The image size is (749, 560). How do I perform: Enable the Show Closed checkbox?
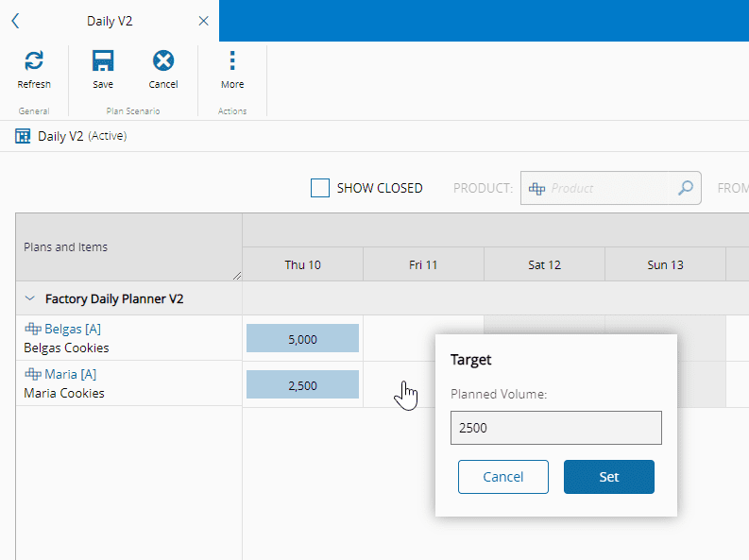tap(320, 188)
